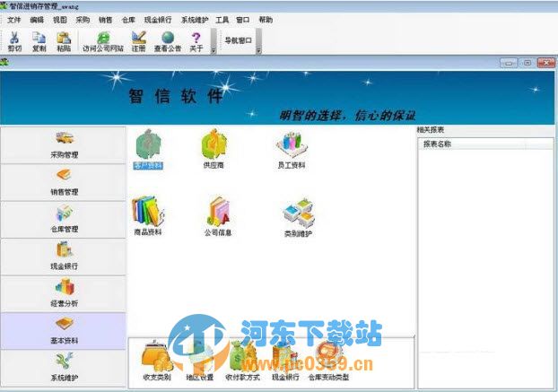Open the 视图 menu
This screenshot has height=392, width=558.
pyautogui.click(x=60, y=20)
